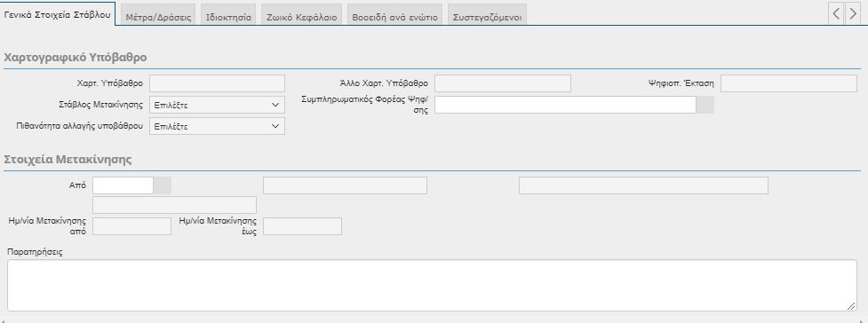Click the Από input field
Viewport: 868px width, 323px height.
123,185
